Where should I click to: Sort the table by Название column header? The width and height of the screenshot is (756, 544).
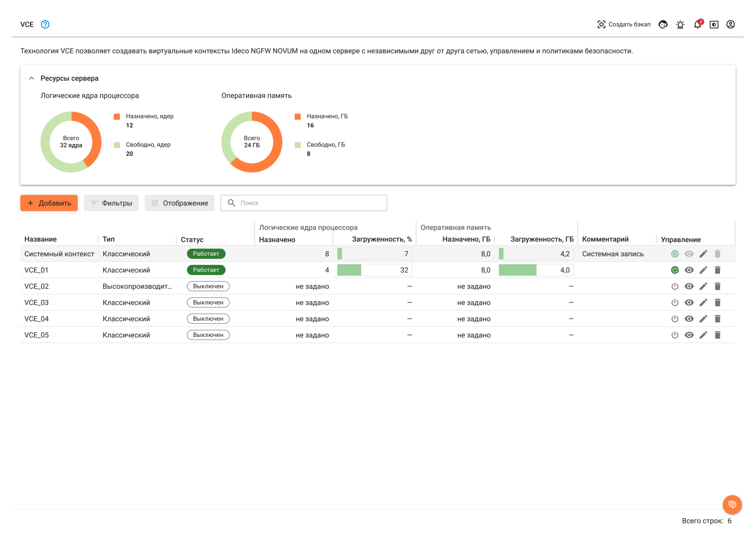coord(40,239)
